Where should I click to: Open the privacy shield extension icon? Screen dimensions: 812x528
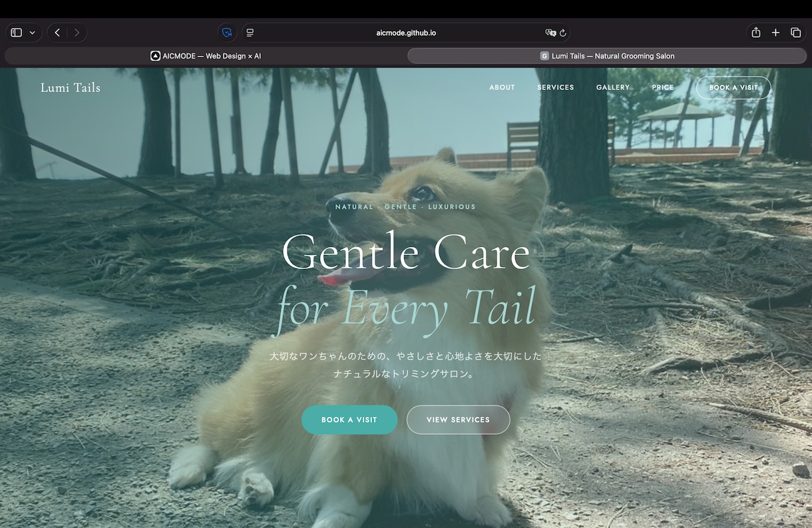pyautogui.click(x=227, y=33)
